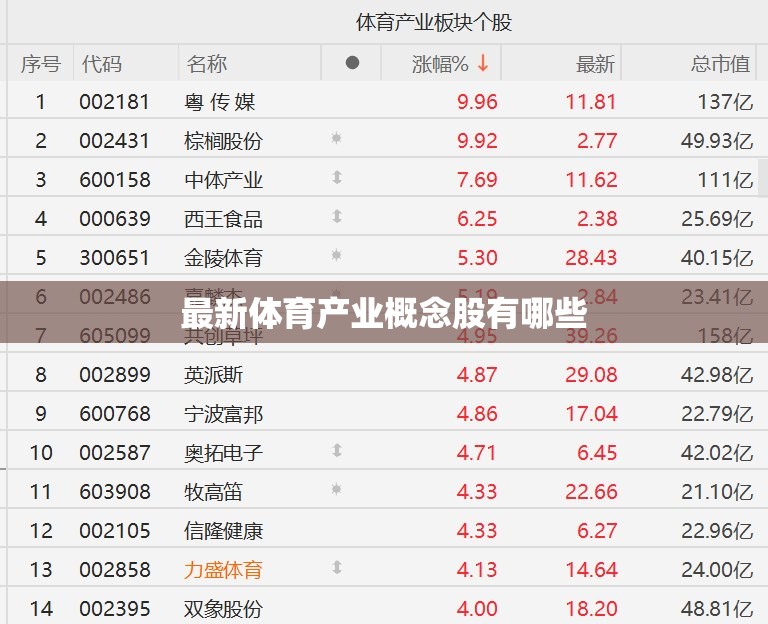Click market cap 24.00亿
Screen dimensions: 768x624
pyautogui.click(x=717, y=570)
